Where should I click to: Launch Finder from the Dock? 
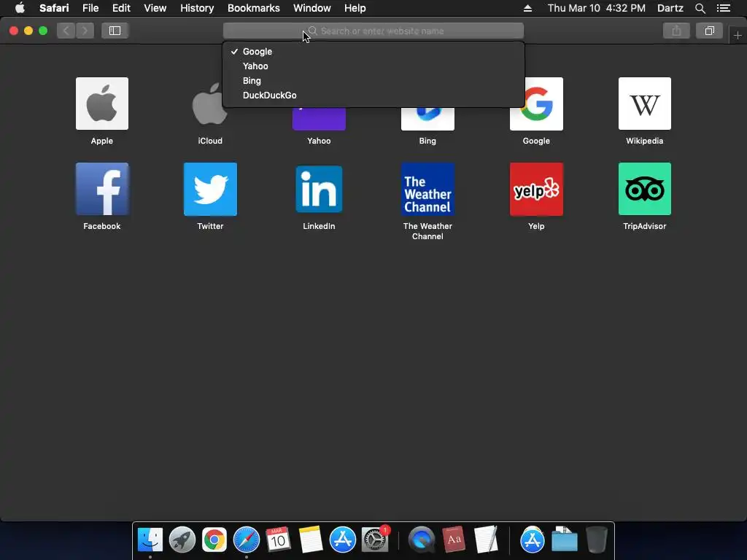[150, 540]
